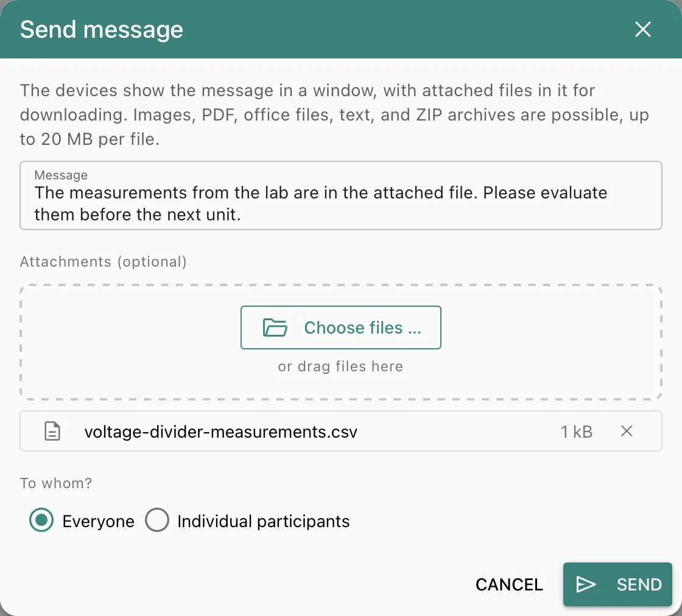Click the To whom? label
Image resolution: width=682 pixels, height=616 pixels.
click(x=56, y=483)
